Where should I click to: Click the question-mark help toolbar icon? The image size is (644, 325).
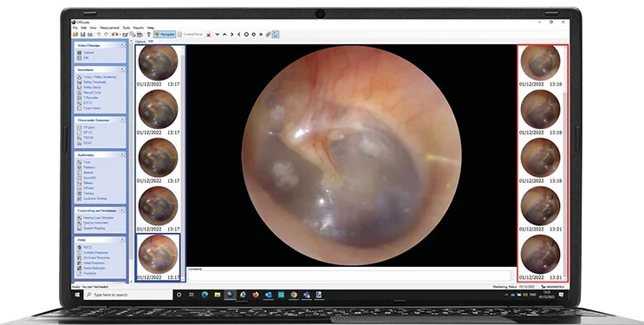click(x=149, y=35)
